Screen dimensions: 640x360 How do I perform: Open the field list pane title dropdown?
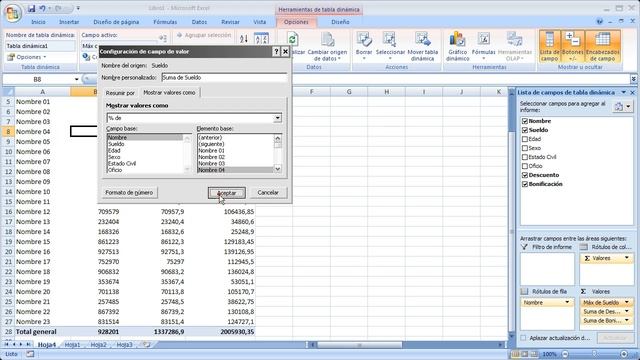click(624, 93)
